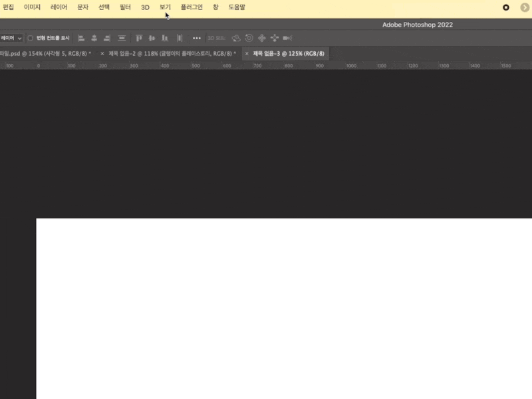Switch to 파일.psd @ 154% document tab
Image resolution: width=532 pixels, height=399 pixels.
click(x=45, y=54)
